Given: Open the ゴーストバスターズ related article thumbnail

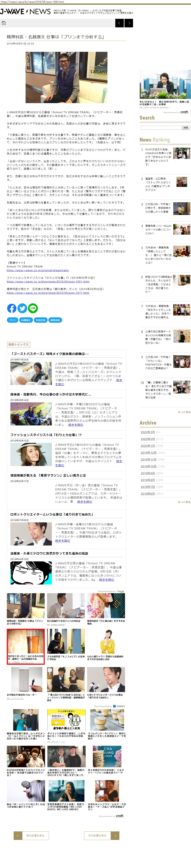Looking at the screenshot, I should point(31,373).
